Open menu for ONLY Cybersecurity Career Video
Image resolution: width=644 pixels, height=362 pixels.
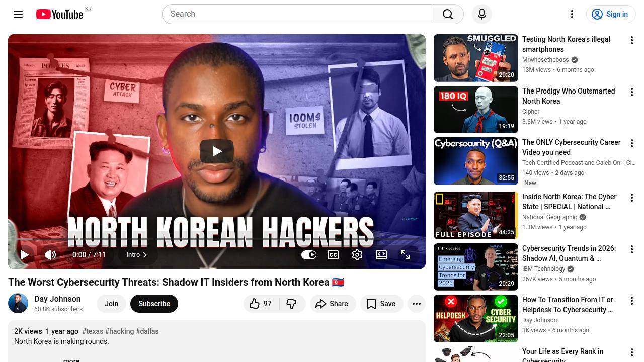pos(632,143)
